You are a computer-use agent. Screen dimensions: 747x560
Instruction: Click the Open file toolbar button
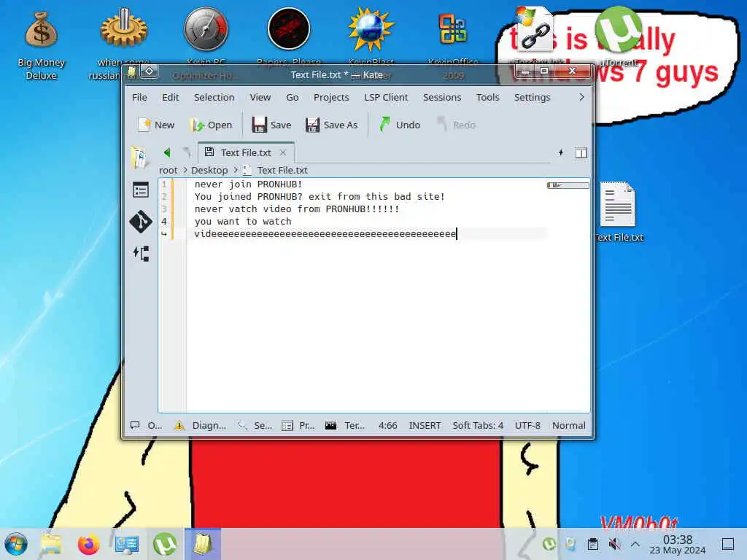point(211,125)
